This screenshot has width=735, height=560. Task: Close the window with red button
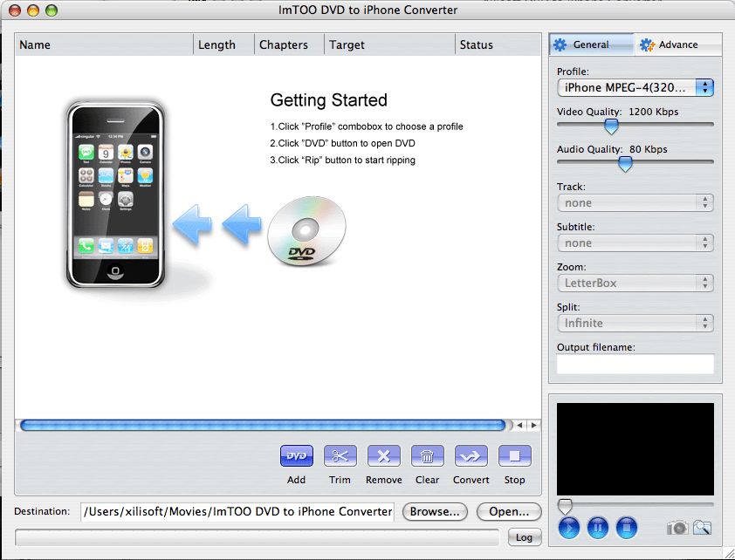click(15, 10)
